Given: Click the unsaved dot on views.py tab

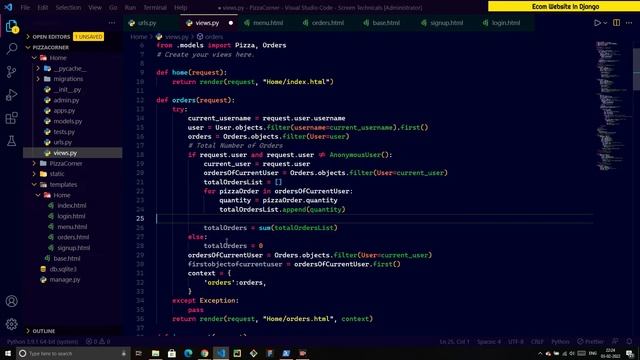Looking at the screenshot, I should [x=231, y=23].
